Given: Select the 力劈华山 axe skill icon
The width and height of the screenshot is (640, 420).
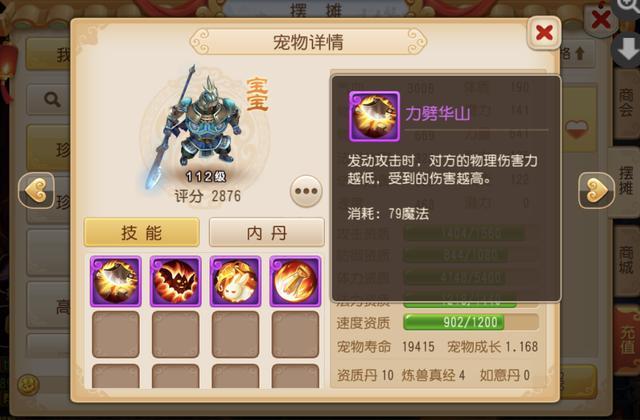Looking at the screenshot, I should click(x=116, y=281).
